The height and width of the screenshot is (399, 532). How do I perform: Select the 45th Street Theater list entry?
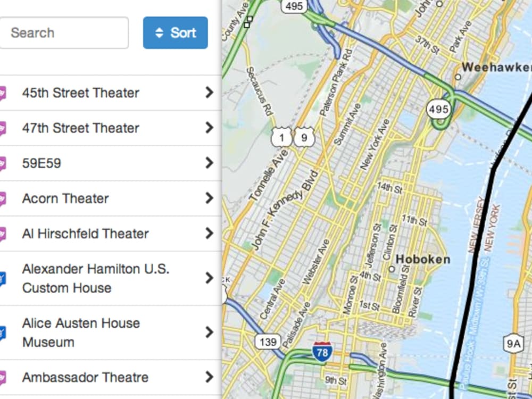111,93
